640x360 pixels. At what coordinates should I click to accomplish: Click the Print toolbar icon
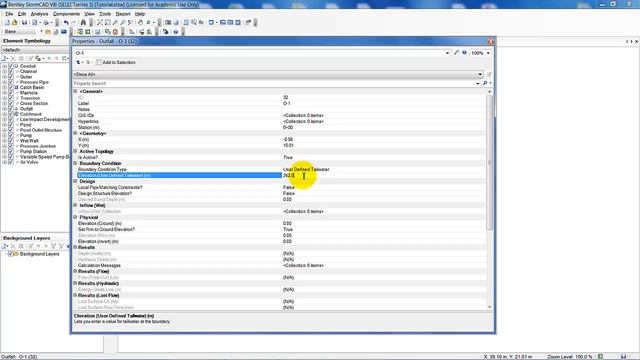46,22
